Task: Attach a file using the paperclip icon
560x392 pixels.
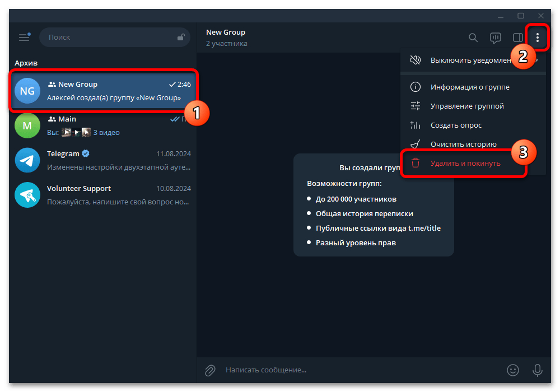Action: [x=209, y=370]
